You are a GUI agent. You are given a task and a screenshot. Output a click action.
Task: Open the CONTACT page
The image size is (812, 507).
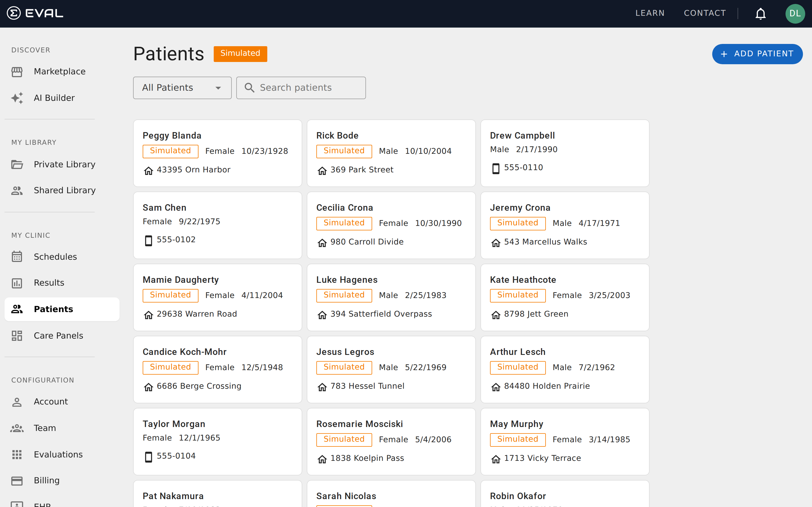pyautogui.click(x=705, y=13)
